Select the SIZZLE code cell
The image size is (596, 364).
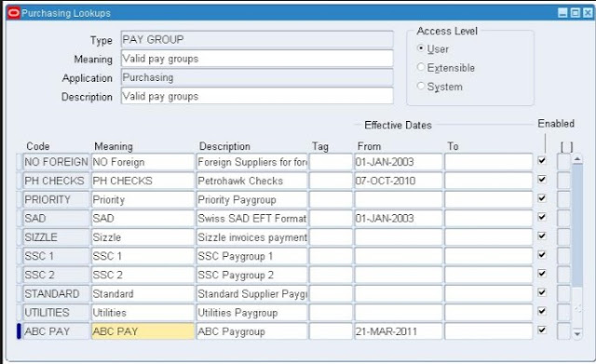[x=56, y=237]
